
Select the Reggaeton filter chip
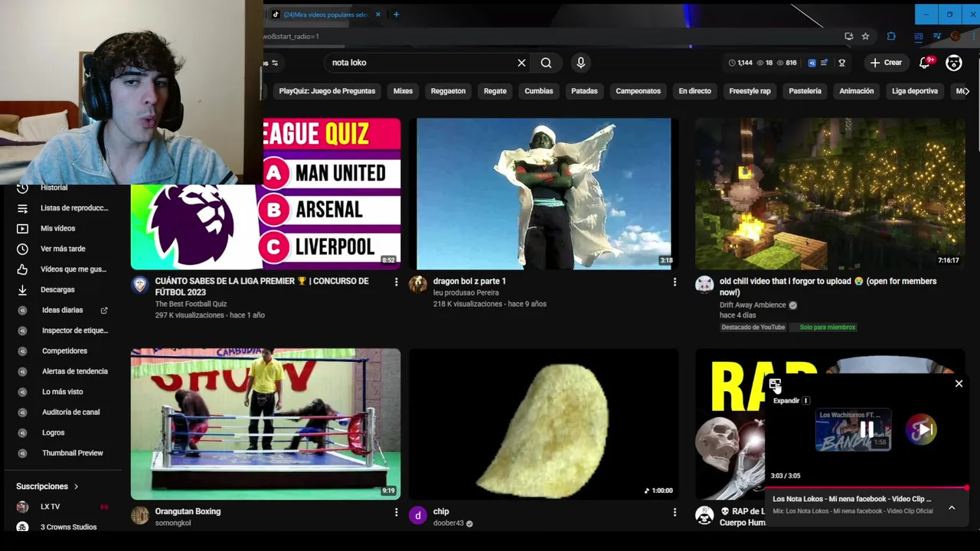coord(448,91)
